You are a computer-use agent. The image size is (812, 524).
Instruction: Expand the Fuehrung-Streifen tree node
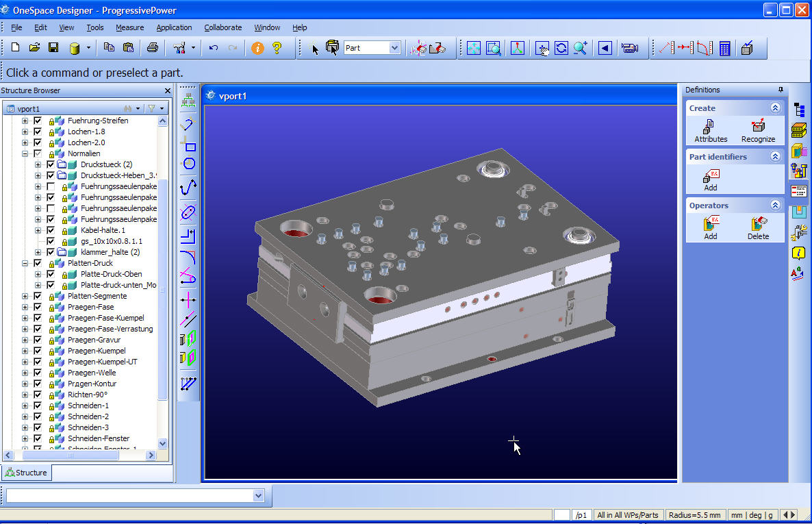(25, 121)
